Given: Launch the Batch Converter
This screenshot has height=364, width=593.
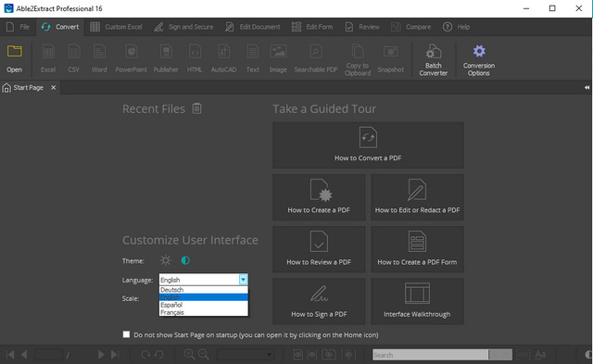Looking at the screenshot, I should tap(434, 59).
